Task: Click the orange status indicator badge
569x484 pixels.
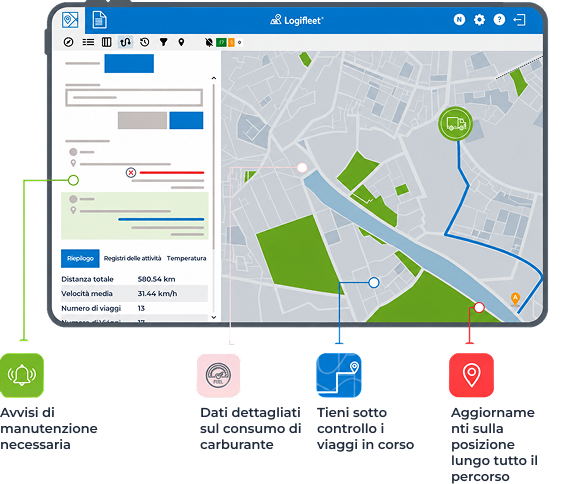Action: click(231, 42)
